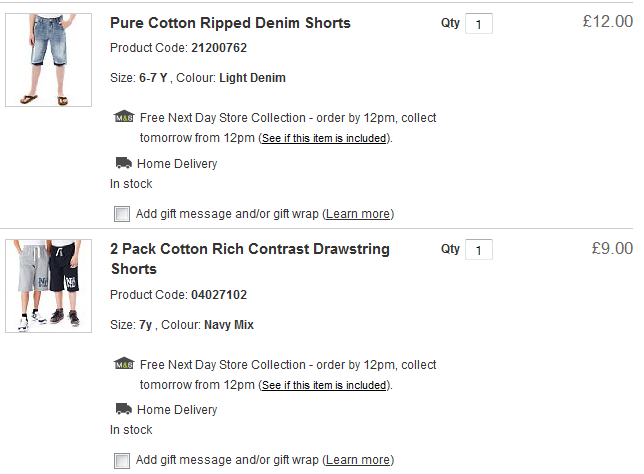This screenshot has height=474, width=644.
Task: View the Drawstring Shorts product thumbnail
Action: point(48,286)
